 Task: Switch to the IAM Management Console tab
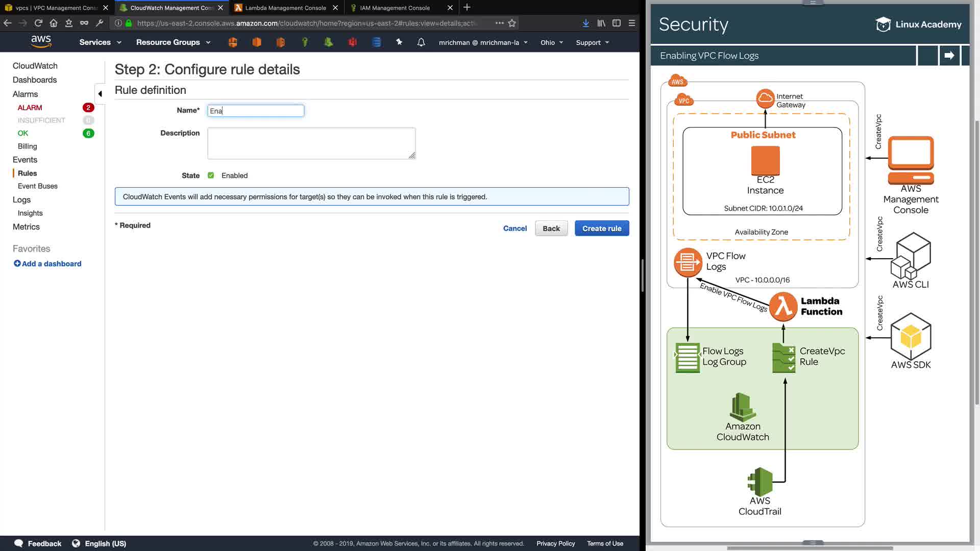point(395,8)
